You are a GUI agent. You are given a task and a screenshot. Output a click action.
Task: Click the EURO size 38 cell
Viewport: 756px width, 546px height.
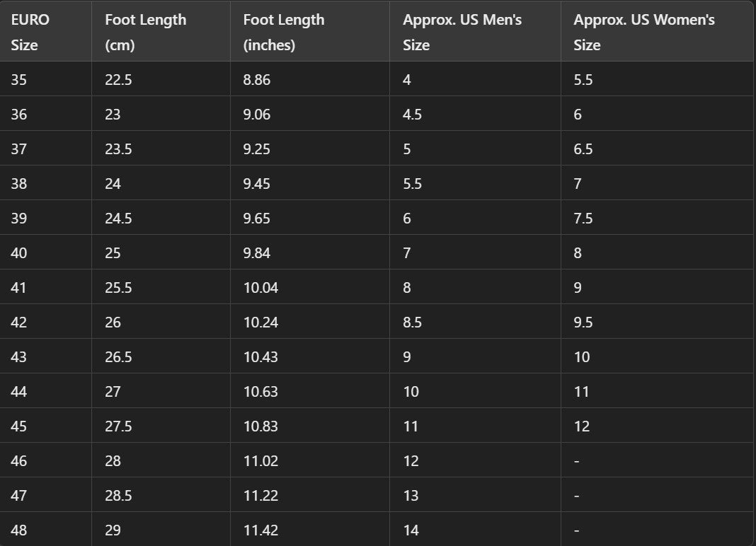19,184
